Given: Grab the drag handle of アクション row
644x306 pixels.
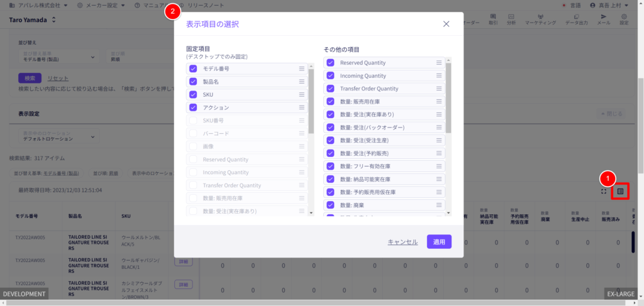Looking at the screenshot, I should coord(302,107).
